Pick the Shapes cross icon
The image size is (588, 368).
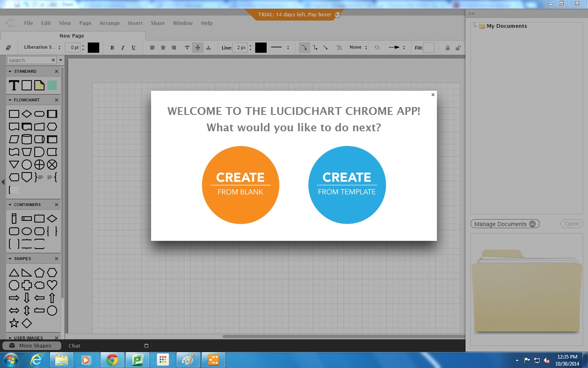point(27,285)
